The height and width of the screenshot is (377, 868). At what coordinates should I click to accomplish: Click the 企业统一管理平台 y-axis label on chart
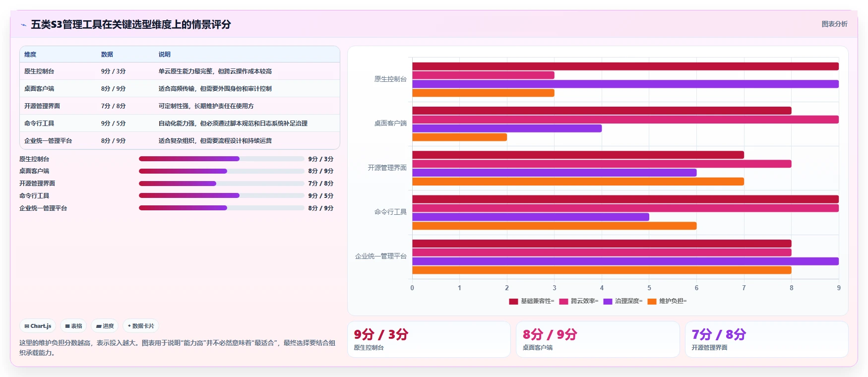[x=381, y=256]
